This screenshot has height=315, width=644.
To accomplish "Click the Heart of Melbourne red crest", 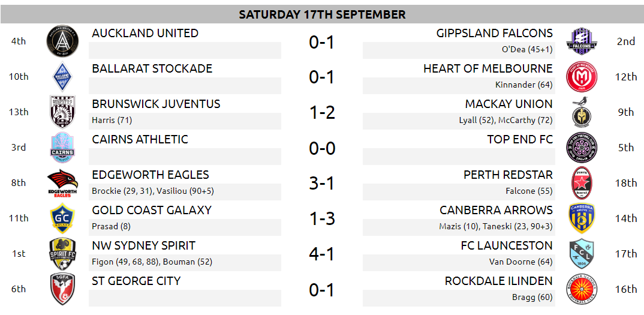I will (x=581, y=77).
